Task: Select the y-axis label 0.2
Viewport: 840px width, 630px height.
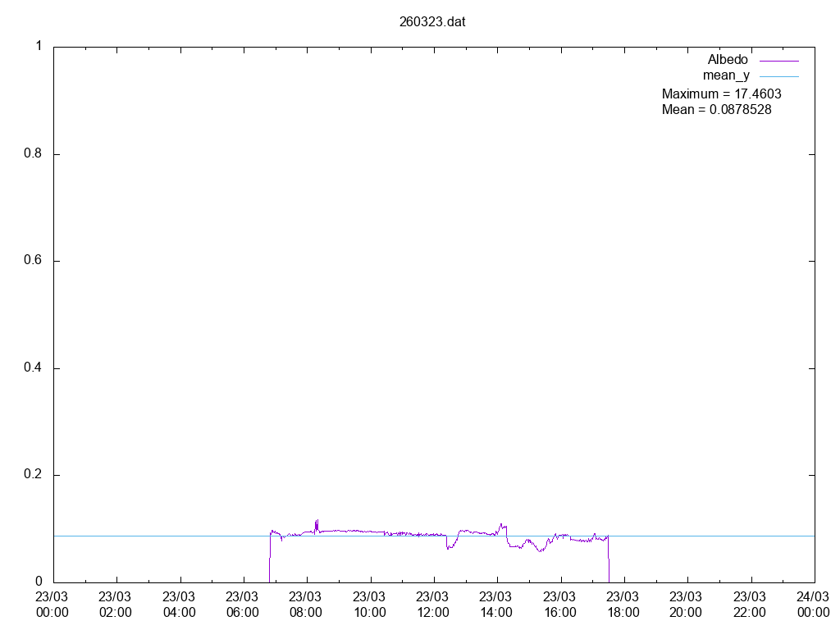Action: click(34, 475)
